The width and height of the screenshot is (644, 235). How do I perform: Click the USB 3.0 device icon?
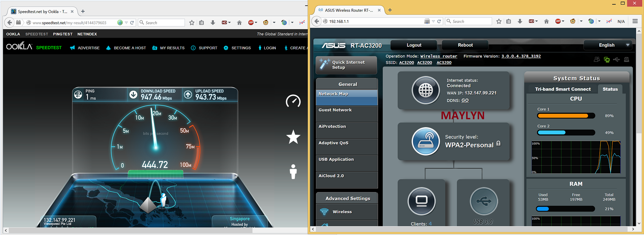point(484,201)
